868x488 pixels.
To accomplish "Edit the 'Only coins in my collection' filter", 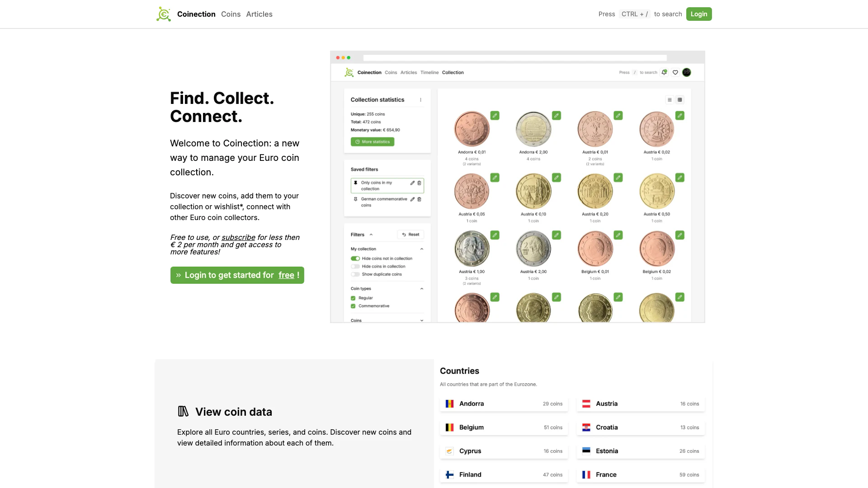I will (x=412, y=183).
